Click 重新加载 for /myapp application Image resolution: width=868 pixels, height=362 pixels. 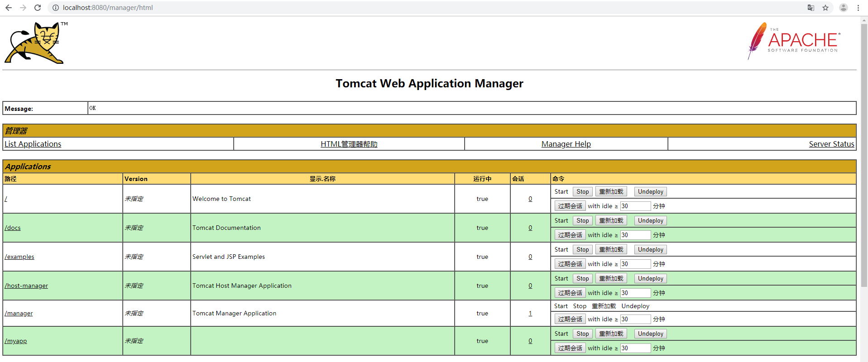pos(611,333)
